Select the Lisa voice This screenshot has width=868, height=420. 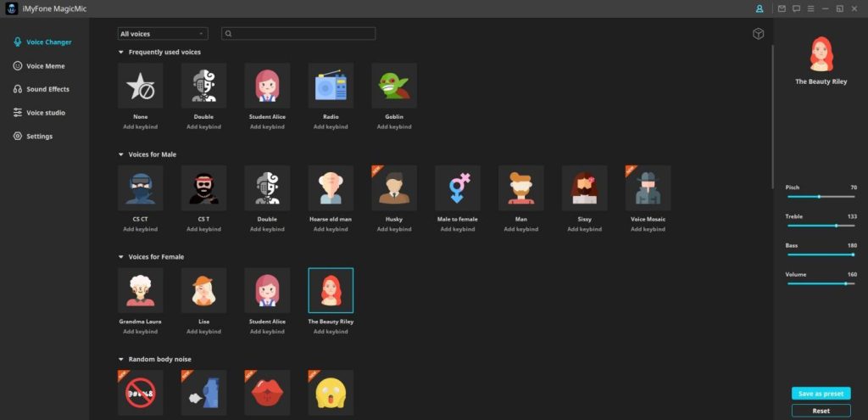[203, 290]
